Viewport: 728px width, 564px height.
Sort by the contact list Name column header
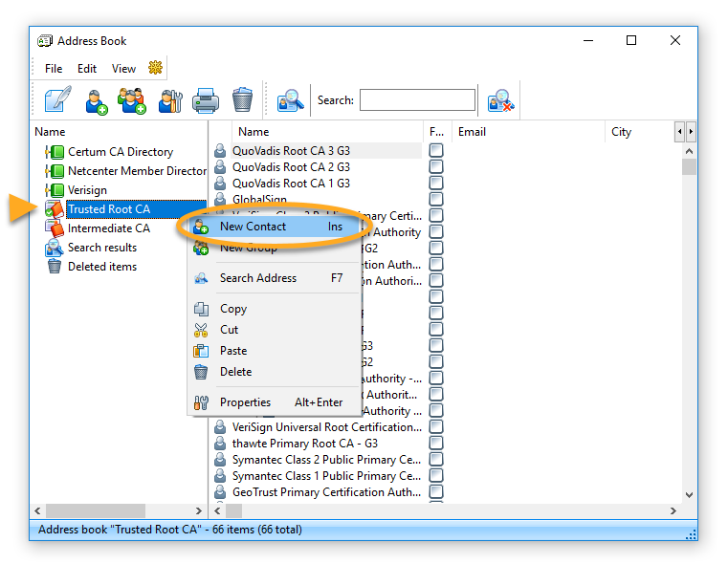pyautogui.click(x=328, y=132)
